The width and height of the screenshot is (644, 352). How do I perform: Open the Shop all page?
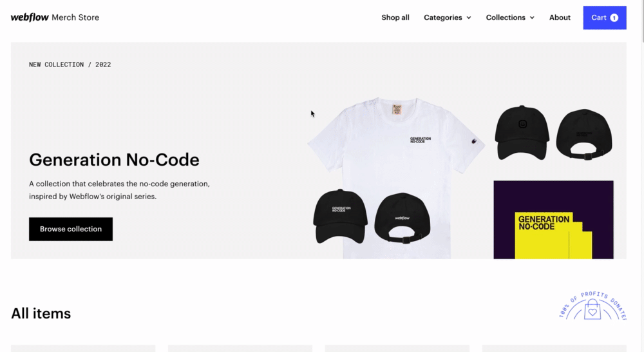click(395, 17)
